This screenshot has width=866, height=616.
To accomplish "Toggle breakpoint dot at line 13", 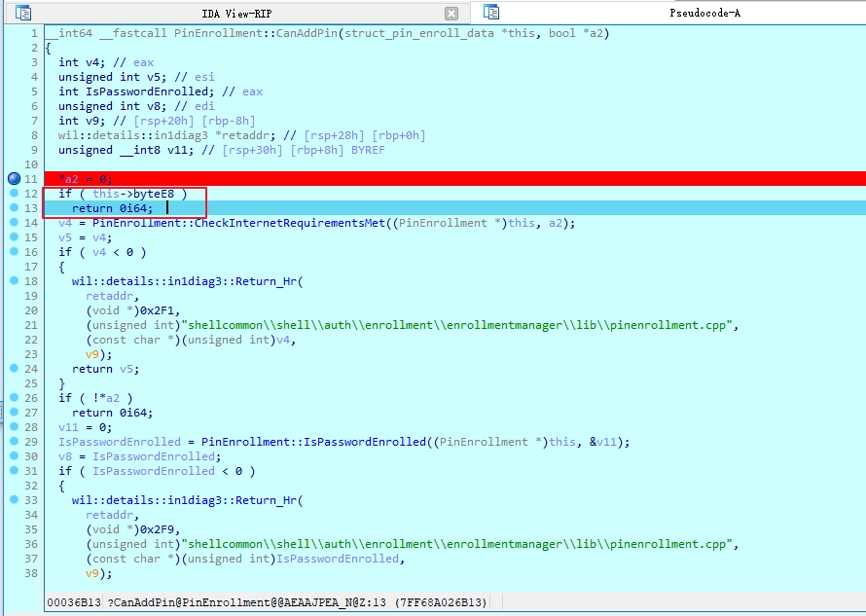I will 14,207.
